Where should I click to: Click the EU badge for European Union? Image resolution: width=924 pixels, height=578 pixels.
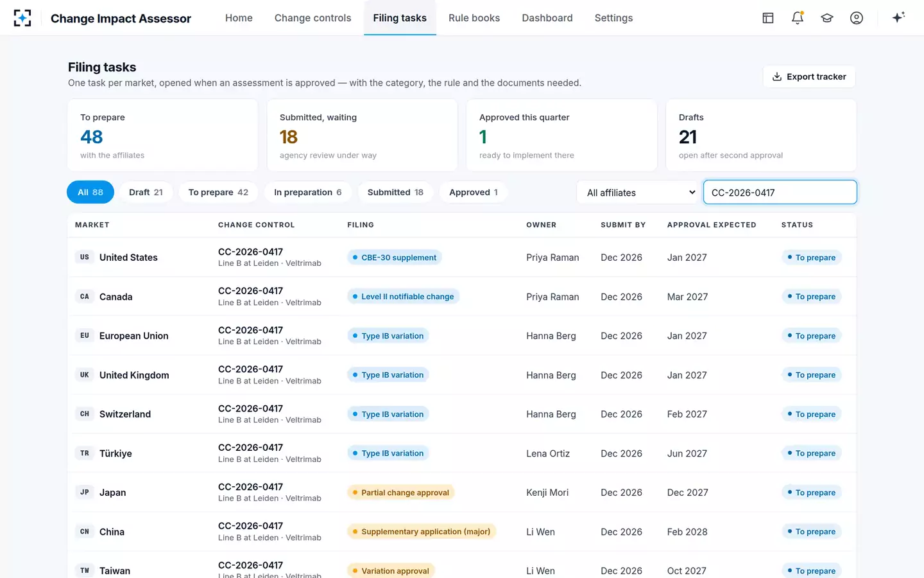pos(85,336)
